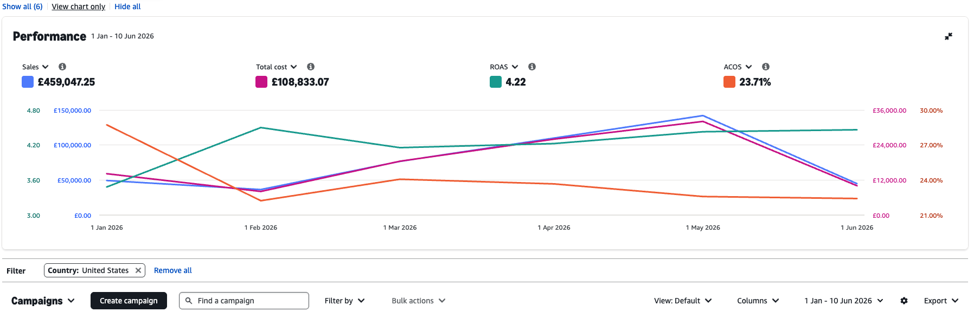Open the Columns menu
980x318 pixels.
pyautogui.click(x=758, y=301)
